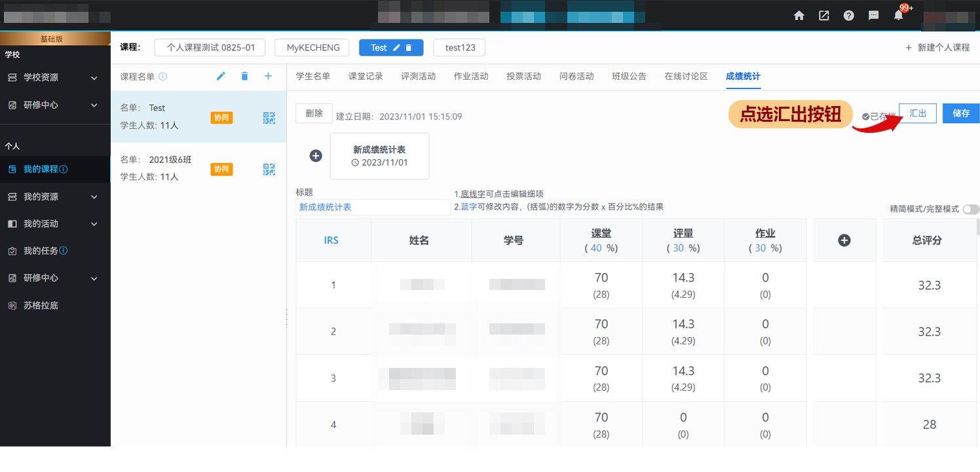Click the home icon in top bar

click(799, 16)
